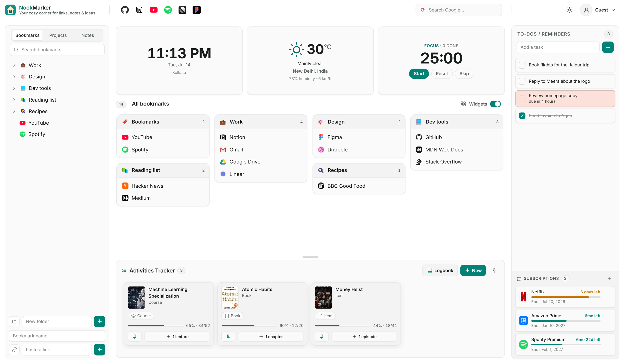Screen dimensions: 624x364
Task: Uncheck Send invoice to Arjun
Action: 522,116
